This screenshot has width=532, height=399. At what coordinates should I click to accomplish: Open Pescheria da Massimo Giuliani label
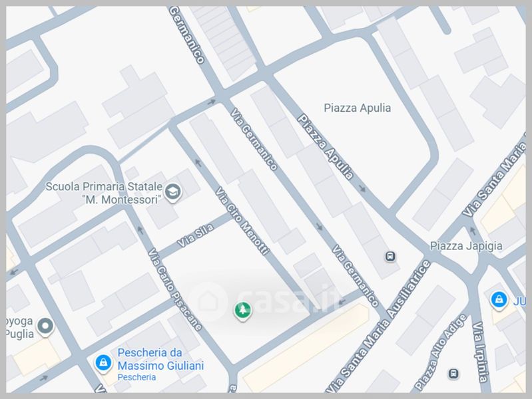pyautogui.click(x=160, y=359)
